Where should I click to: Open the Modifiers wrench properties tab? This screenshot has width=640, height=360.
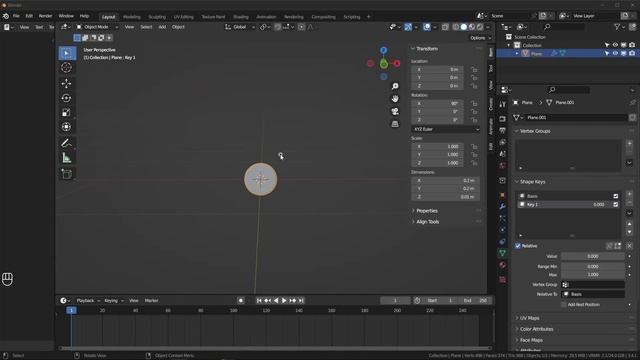pyautogui.click(x=502, y=207)
